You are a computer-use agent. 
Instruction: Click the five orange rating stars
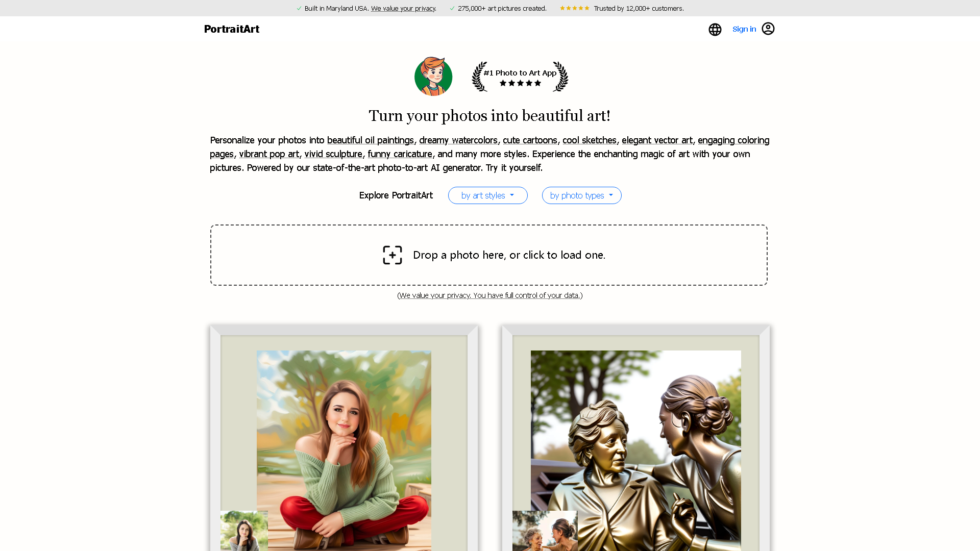574,8
